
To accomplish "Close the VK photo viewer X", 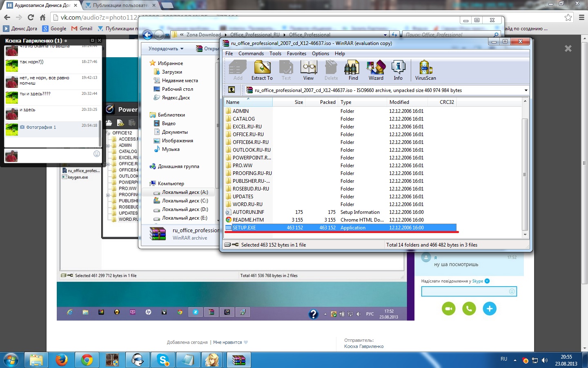I will 568,48.
